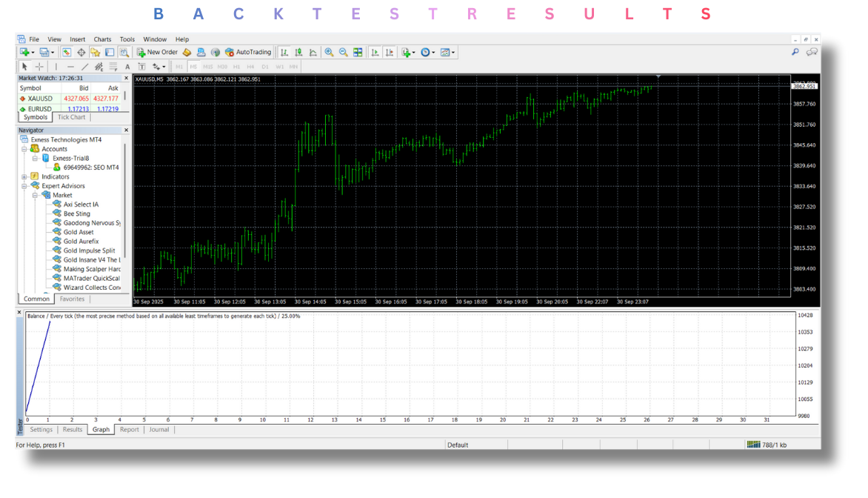868x498 pixels.
Task: Draw a vertical line tool
Action: 56,67
